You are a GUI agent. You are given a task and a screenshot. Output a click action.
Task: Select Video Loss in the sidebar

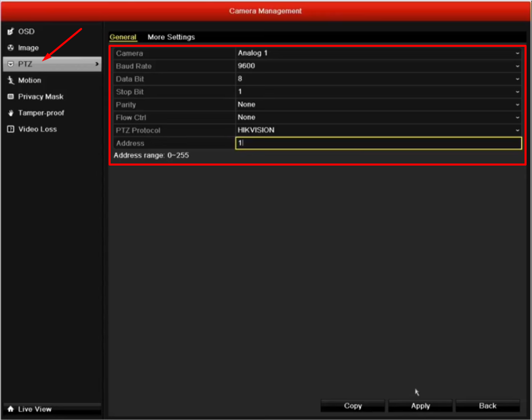pos(52,129)
